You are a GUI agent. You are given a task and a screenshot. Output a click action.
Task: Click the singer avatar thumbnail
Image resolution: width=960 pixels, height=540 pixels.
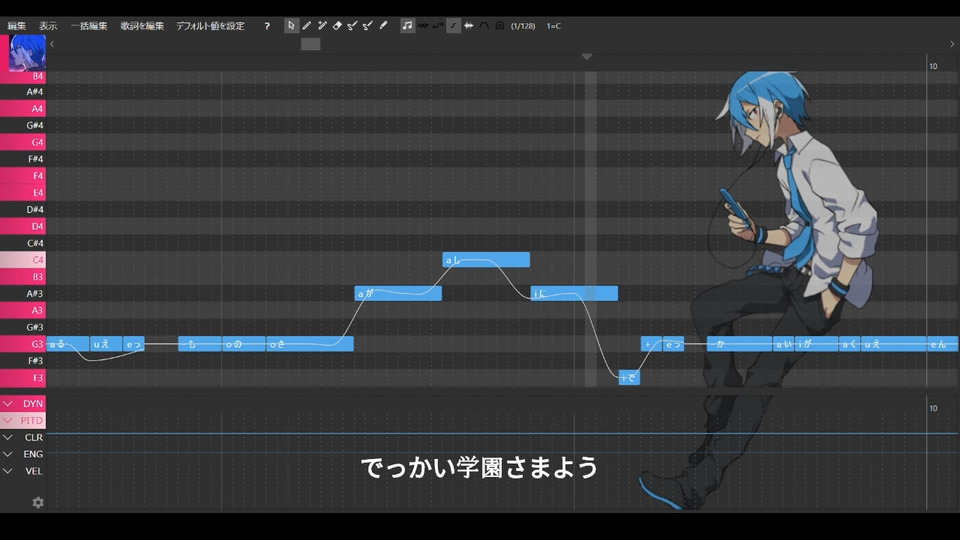click(x=28, y=52)
